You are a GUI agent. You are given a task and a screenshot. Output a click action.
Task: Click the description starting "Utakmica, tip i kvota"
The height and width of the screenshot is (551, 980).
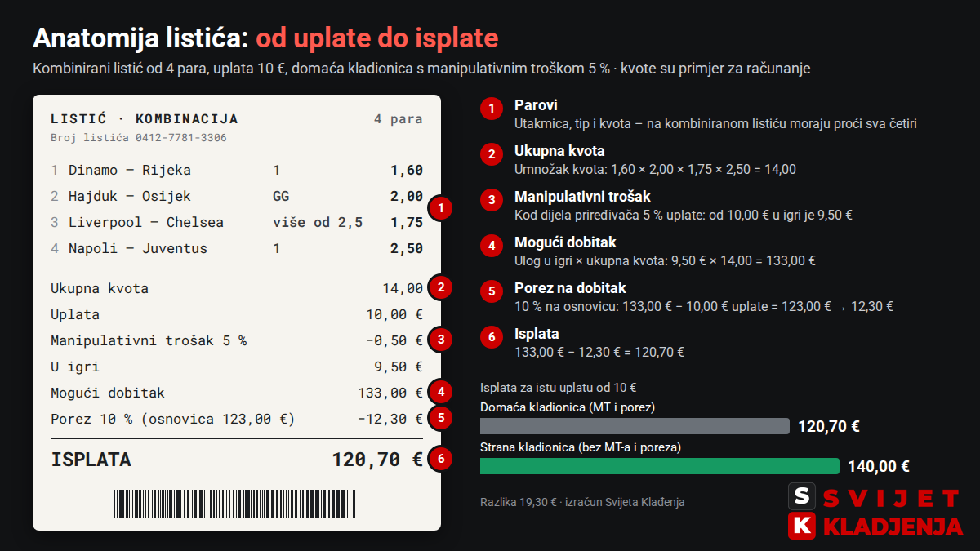pyautogui.click(x=715, y=124)
